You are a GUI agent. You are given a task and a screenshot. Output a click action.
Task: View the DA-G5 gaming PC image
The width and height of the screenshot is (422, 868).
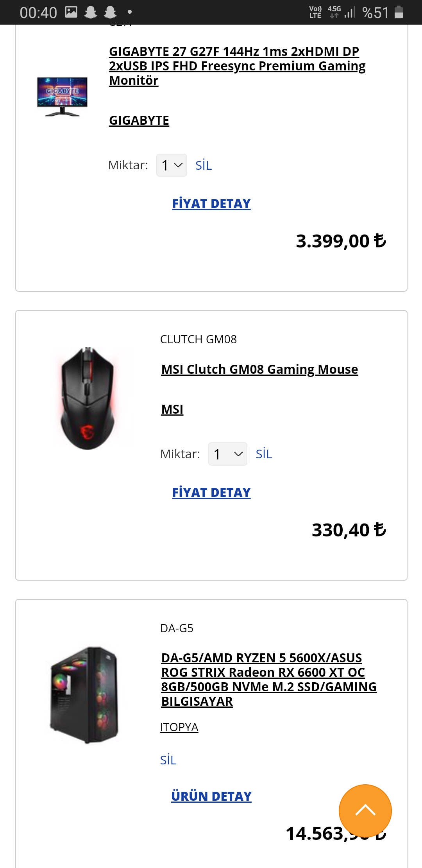pos(84,695)
